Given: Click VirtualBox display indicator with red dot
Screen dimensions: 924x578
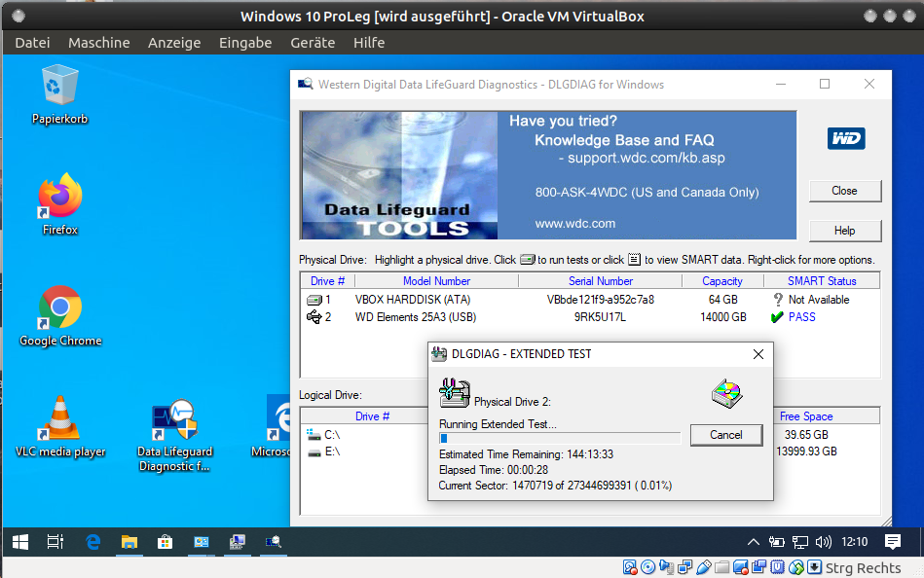Looking at the screenshot, I should [x=741, y=567].
